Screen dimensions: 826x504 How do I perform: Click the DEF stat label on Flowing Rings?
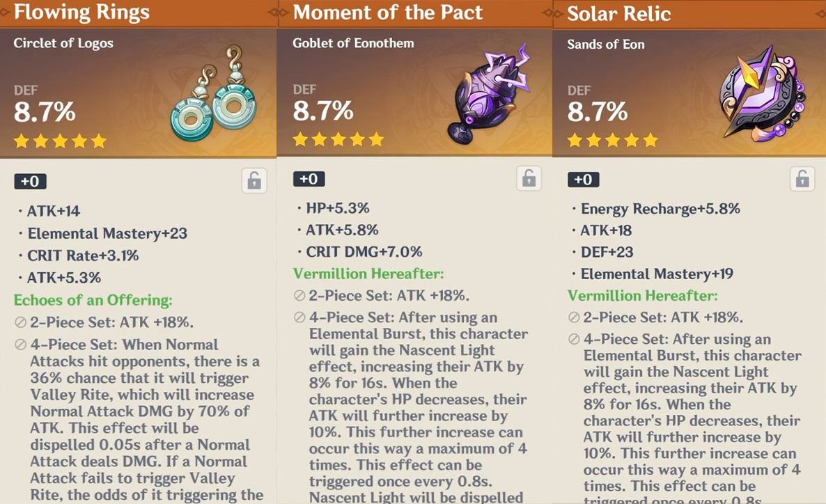[26, 90]
